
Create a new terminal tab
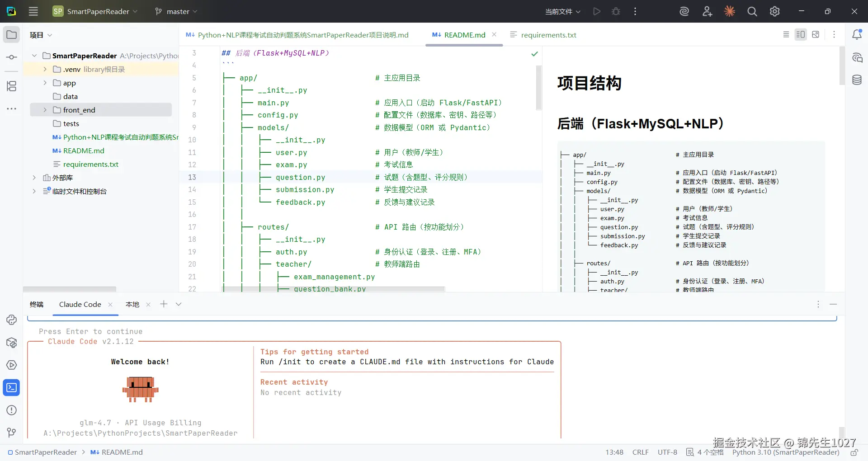pos(164,304)
